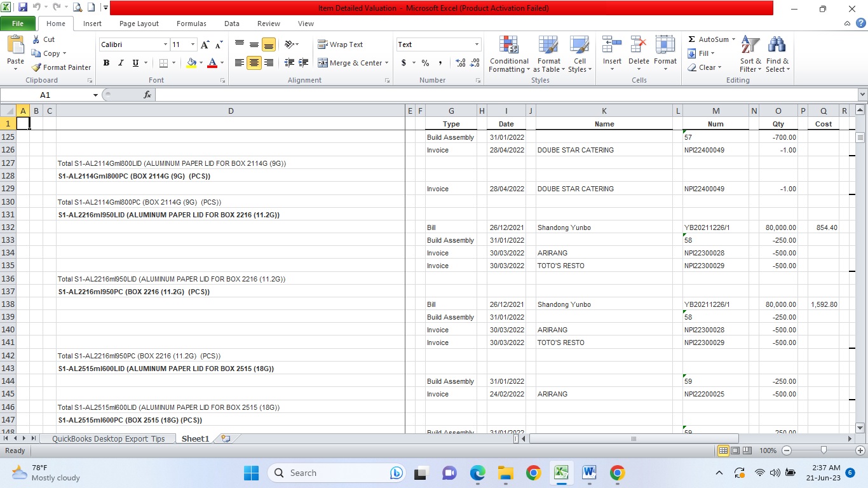Click the Zoom In plus button
This screenshot has width=868, height=488.
coord(860,451)
